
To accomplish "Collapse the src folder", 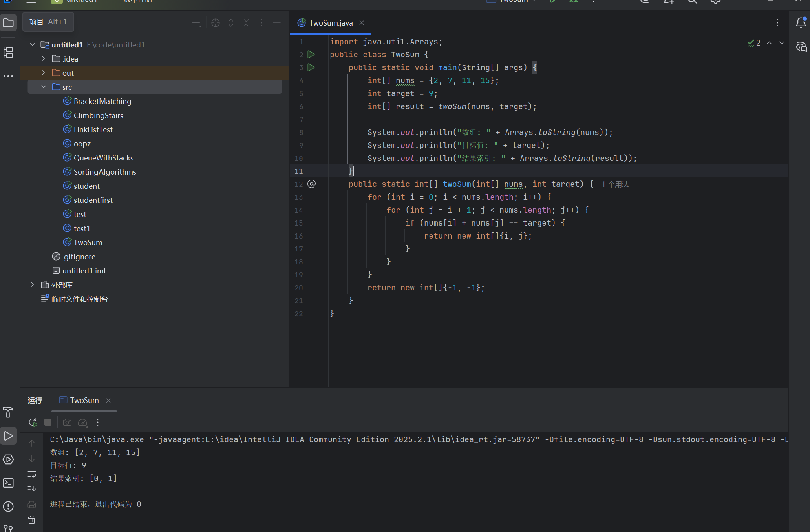I will (x=44, y=87).
